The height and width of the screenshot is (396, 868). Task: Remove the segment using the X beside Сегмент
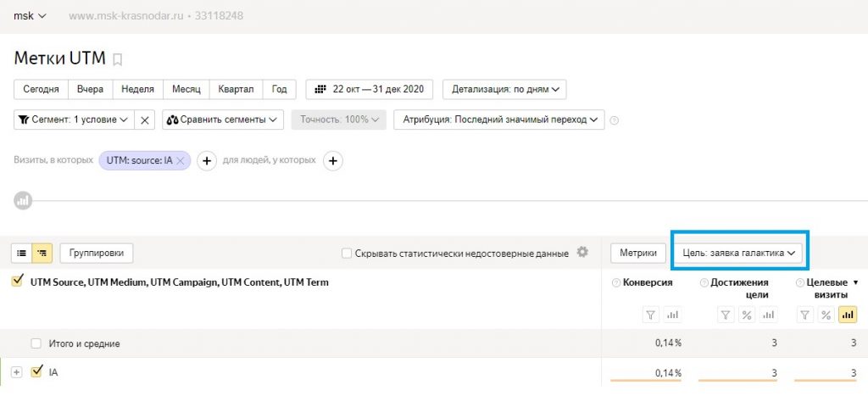pos(144,120)
